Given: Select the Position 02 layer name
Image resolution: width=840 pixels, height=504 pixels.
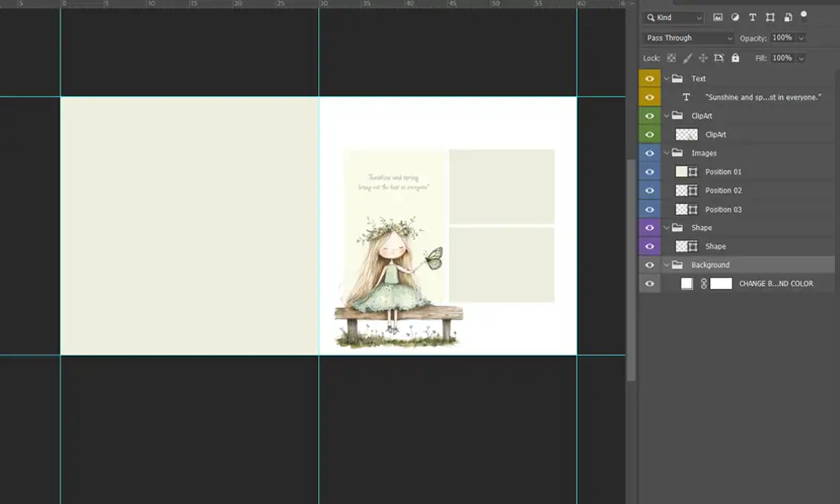Looking at the screenshot, I should pos(723,191).
